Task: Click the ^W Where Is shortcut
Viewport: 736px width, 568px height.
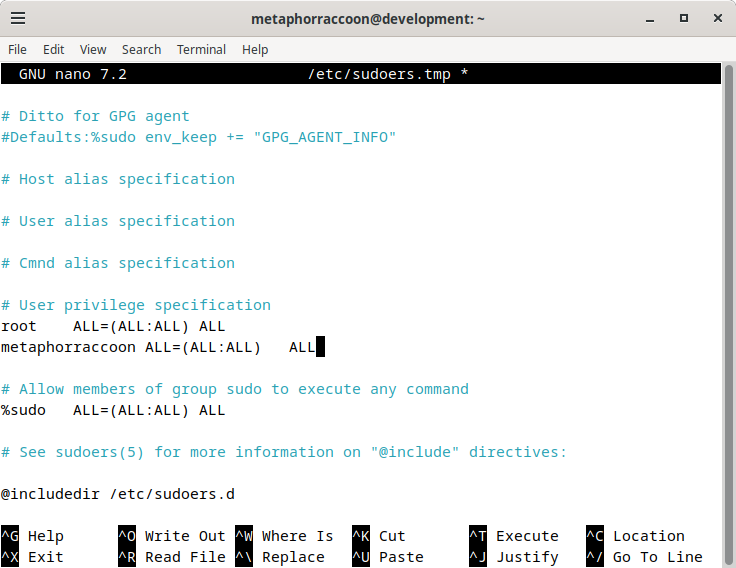Action: [284, 536]
